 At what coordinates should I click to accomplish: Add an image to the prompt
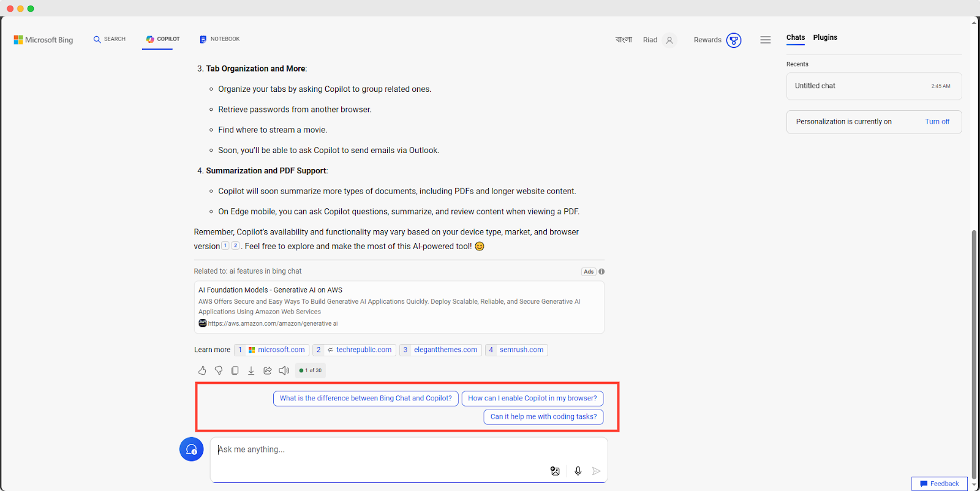pyautogui.click(x=555, y=471)
